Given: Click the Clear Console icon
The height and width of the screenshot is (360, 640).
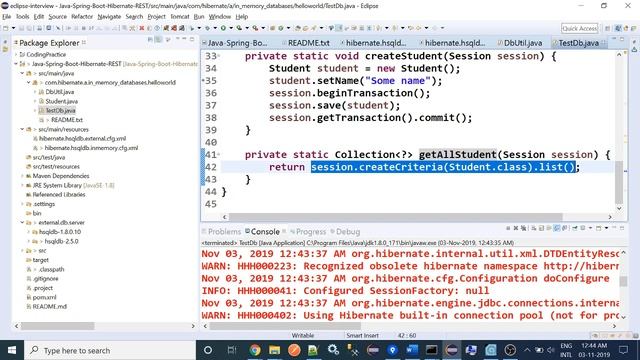Looking at the screenshot, I should coord(533,228).
